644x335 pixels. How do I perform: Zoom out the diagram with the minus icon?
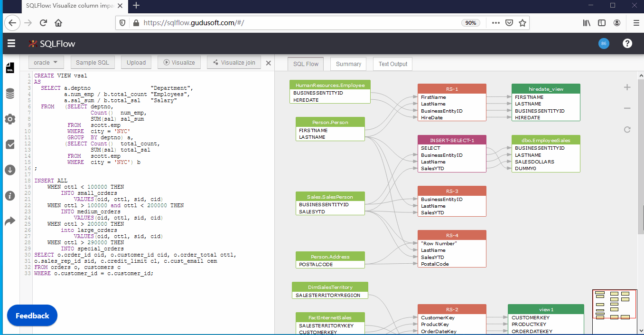[627, 108]
